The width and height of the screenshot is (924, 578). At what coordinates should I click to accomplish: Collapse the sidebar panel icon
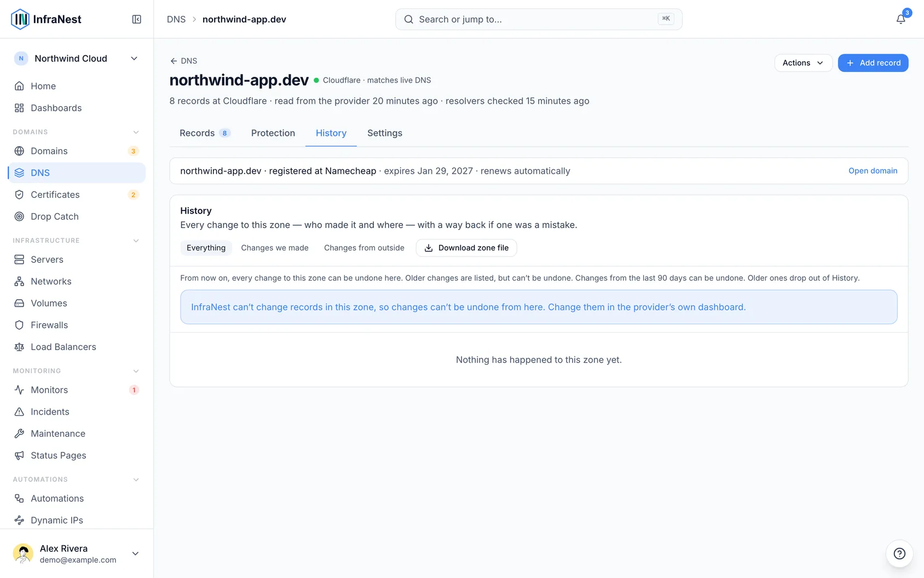click(137, 19)
